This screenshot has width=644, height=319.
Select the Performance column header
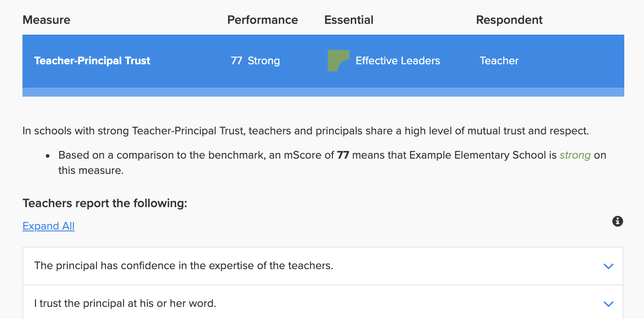pos(263,20)
